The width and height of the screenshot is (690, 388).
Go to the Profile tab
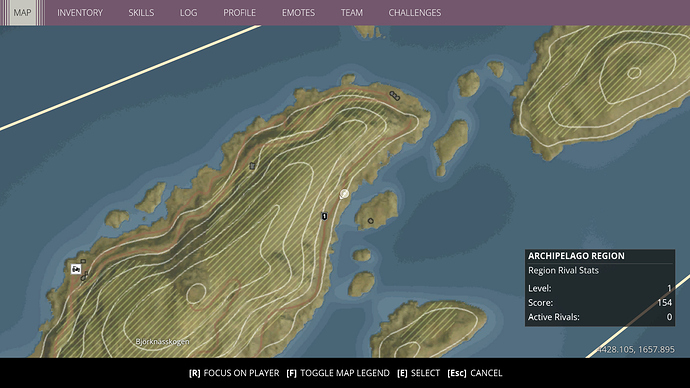click(239, 13)
